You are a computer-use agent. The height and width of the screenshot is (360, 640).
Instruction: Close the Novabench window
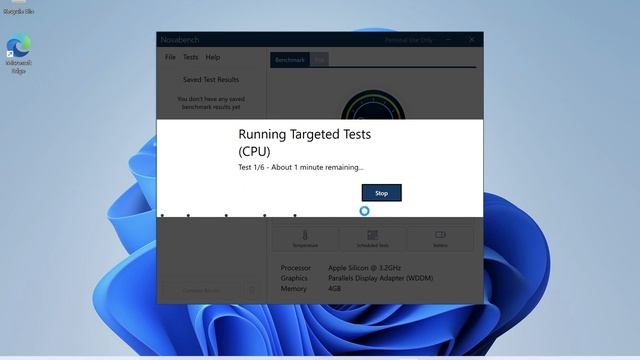coord(471,40)
